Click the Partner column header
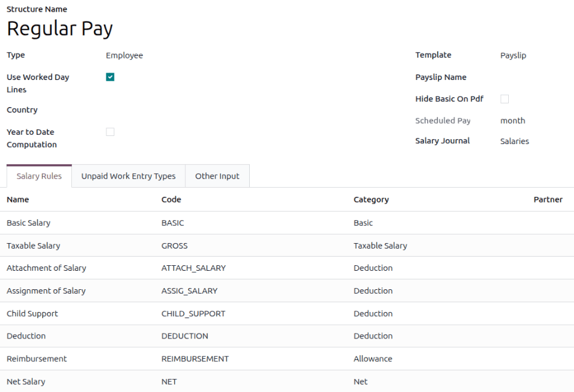 point(548,199)
